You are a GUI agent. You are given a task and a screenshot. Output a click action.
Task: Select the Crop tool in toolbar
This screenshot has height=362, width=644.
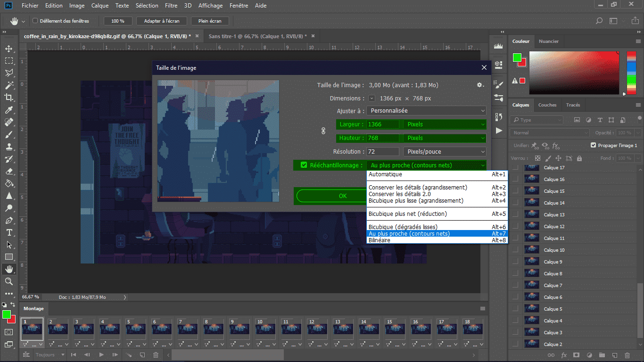click(x=8, y=98)
